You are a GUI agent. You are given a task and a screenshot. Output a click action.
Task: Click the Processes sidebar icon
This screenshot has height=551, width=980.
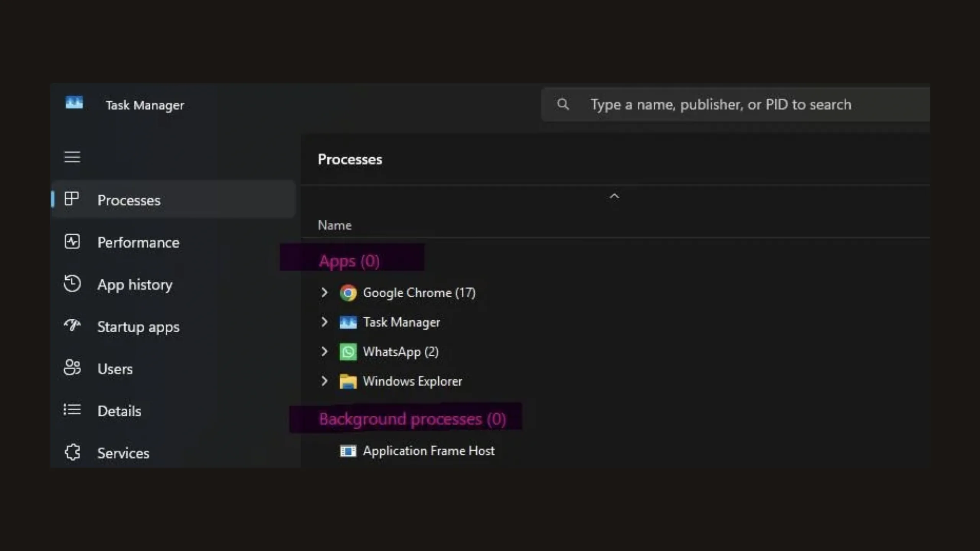tap(72, 199)
